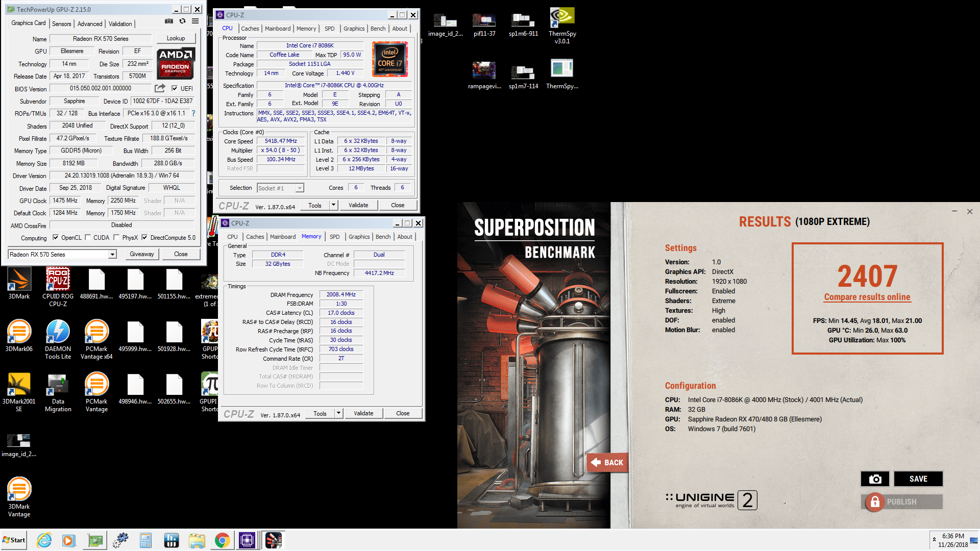The image size is (980, 551).
Task: Toggle the DirectCompute 5.0 checkbox
Action: tap(144, 237)
